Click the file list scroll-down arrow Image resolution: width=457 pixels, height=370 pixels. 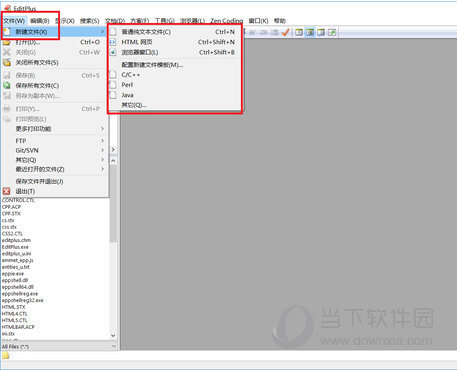(x=113, y=335)
